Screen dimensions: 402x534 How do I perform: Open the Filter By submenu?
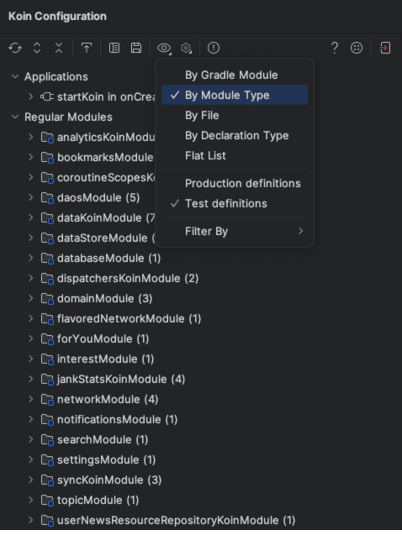click(235, 231)
